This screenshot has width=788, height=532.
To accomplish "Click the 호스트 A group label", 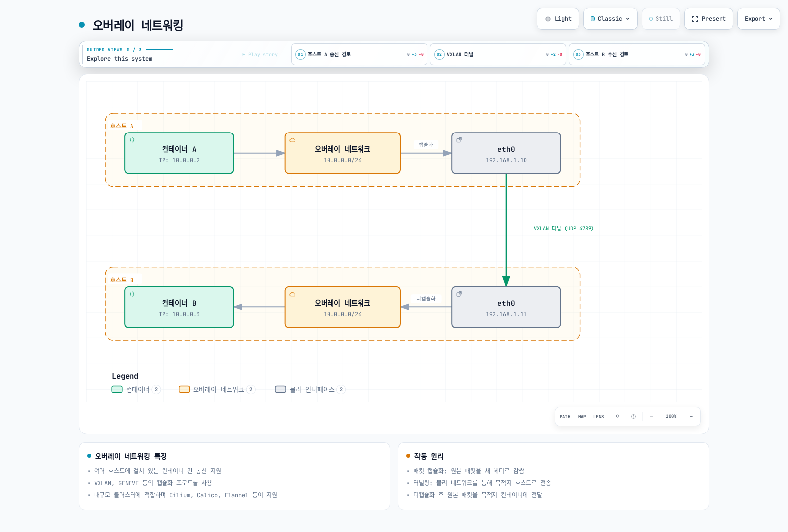I will [122, 126].
